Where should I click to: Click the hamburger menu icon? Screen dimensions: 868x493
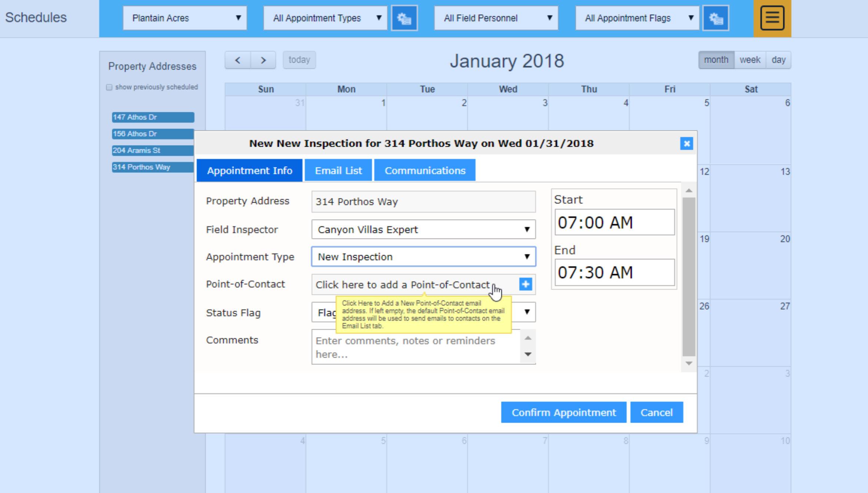click(x=772, y=18)
